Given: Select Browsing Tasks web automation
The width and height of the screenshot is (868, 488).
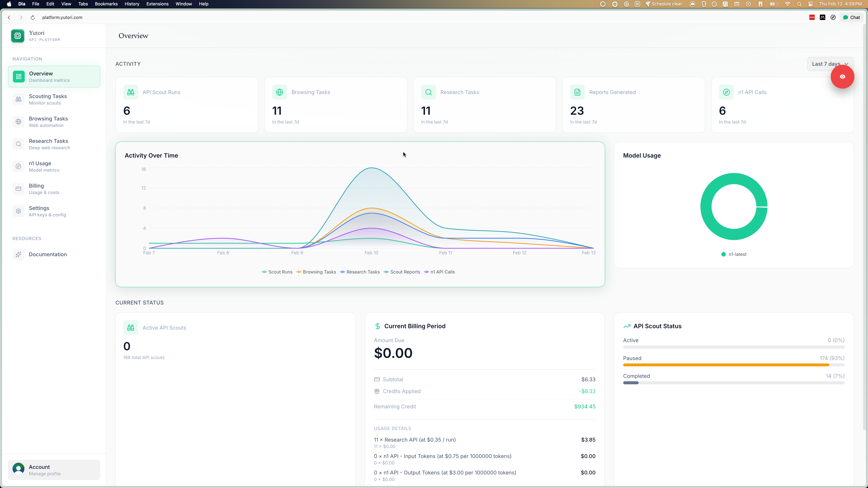Looking at the screenshot, I should [x=54, y=122].
